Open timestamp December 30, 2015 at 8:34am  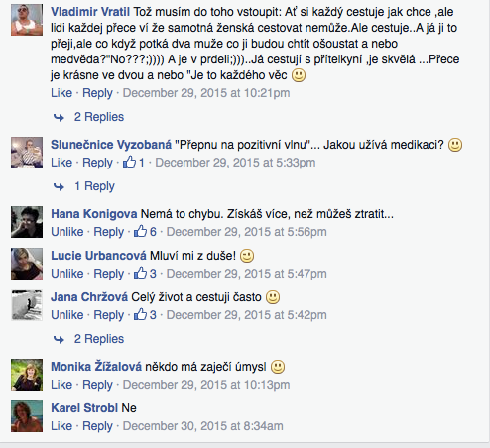pos(203,426)
